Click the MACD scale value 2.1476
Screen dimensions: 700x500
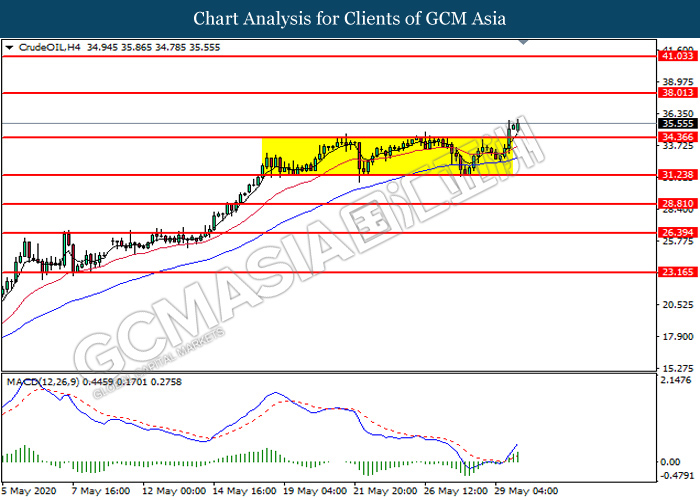pos(676,380)
